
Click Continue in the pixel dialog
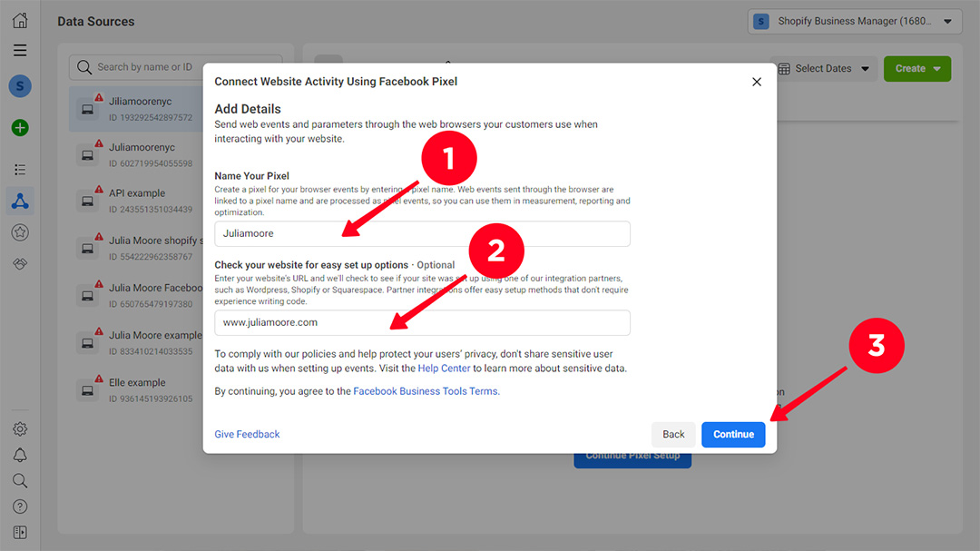click(733, 435)
